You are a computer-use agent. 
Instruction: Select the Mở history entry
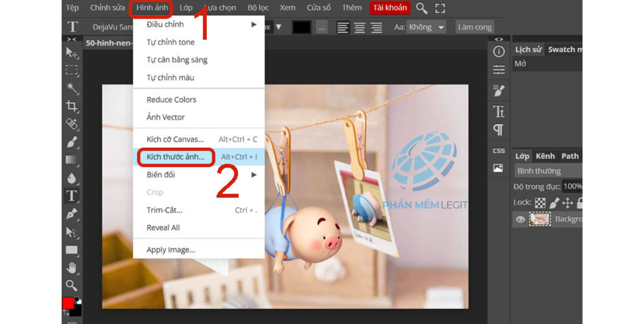click(547, 64)
